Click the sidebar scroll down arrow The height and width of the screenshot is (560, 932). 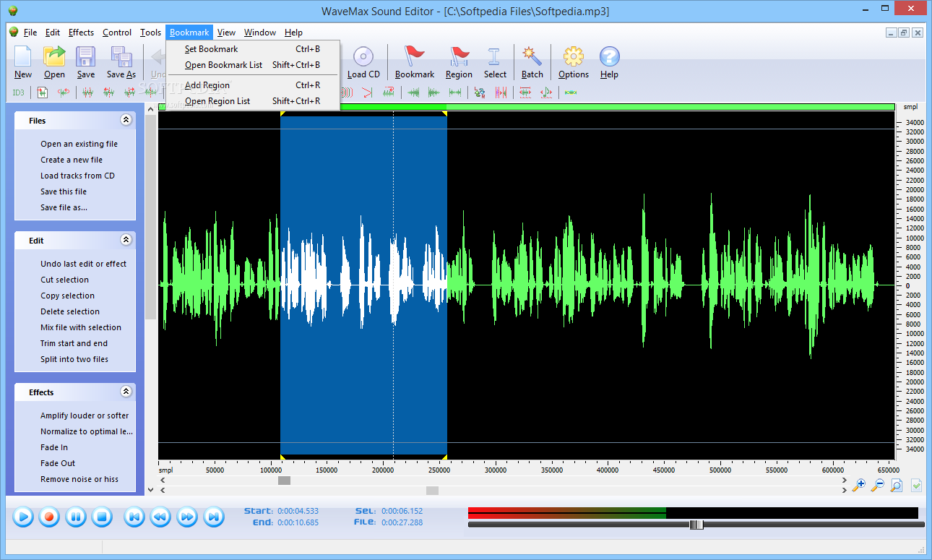[150, 489]
